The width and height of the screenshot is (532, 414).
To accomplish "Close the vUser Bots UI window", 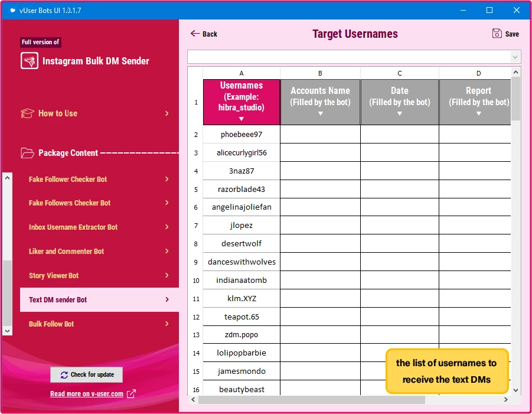I will pos(517,10).
